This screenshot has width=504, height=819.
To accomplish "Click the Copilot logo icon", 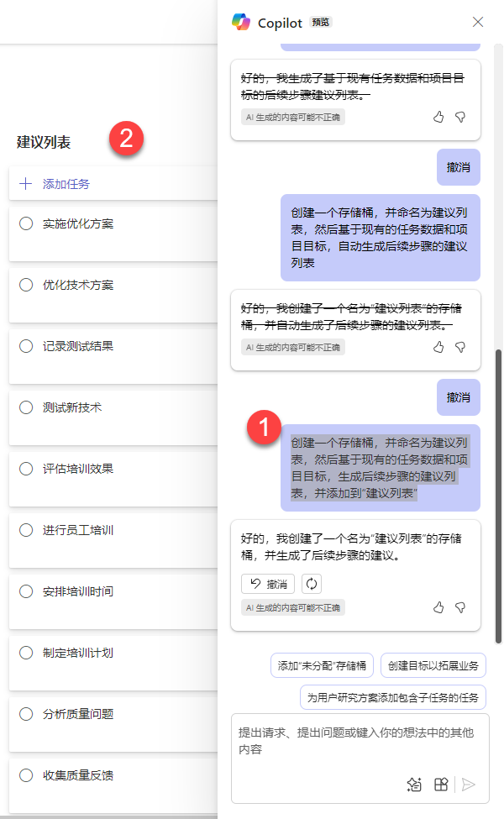I will 241,22.
